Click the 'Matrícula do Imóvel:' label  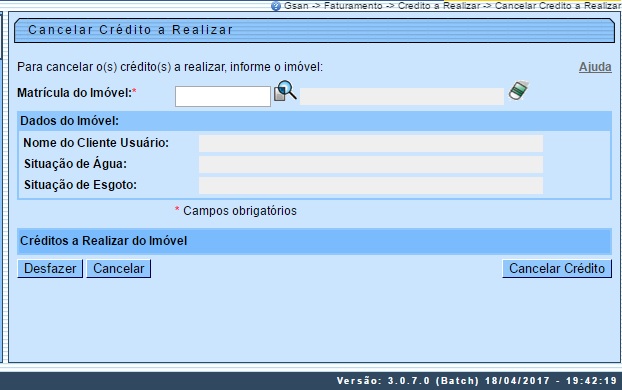tap(74, 93)
